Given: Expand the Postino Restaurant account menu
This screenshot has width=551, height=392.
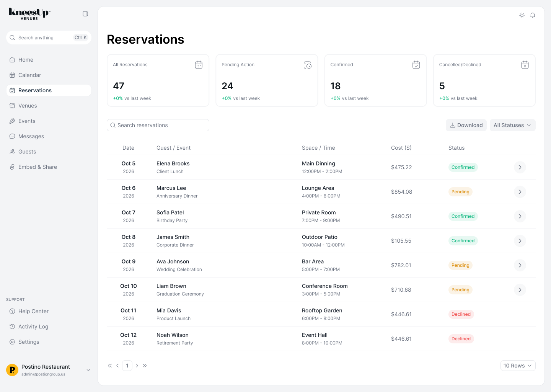Looking at the screenshot, I should pyautogui.click(x=88, y=370).
